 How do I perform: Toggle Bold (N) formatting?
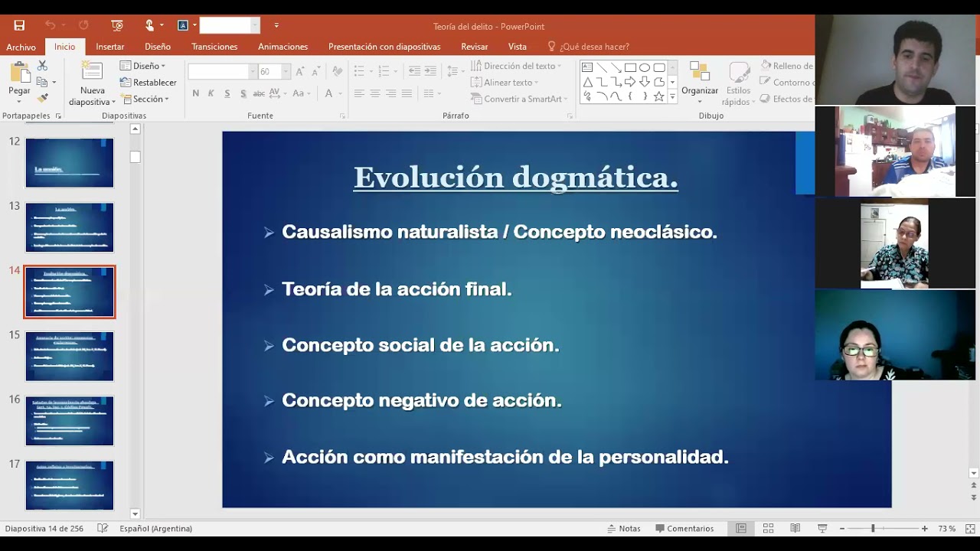(196, 93)
